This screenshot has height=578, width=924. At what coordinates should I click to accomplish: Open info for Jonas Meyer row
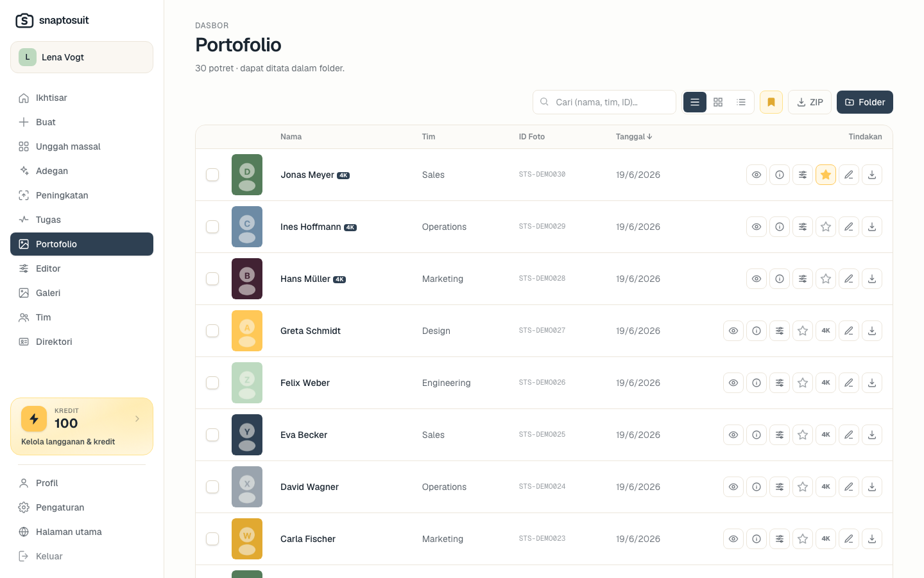click(780, 175)
